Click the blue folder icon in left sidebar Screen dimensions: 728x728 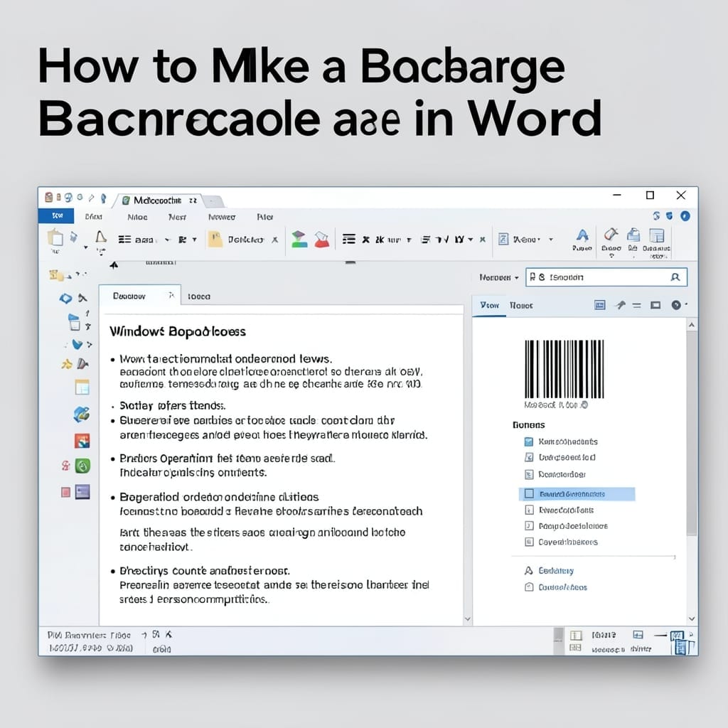74,322
